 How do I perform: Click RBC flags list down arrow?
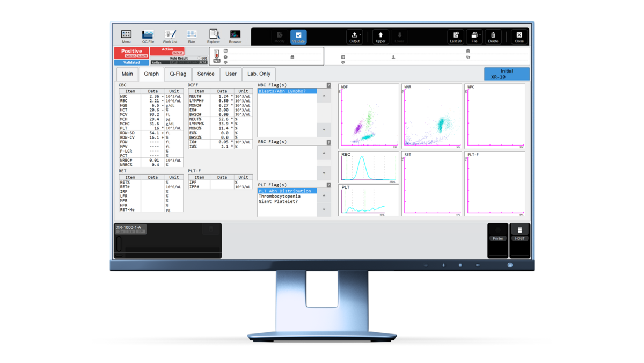(324, 173)
